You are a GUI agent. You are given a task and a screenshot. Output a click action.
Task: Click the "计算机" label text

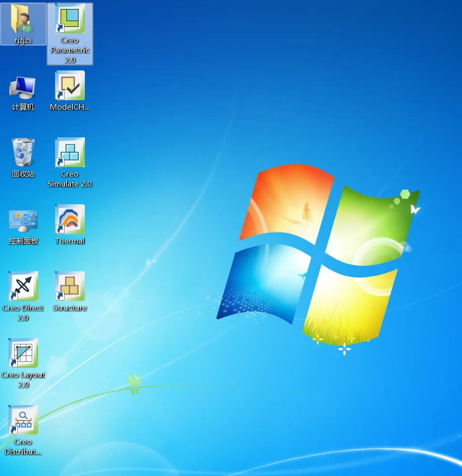[x=23, y=107]
